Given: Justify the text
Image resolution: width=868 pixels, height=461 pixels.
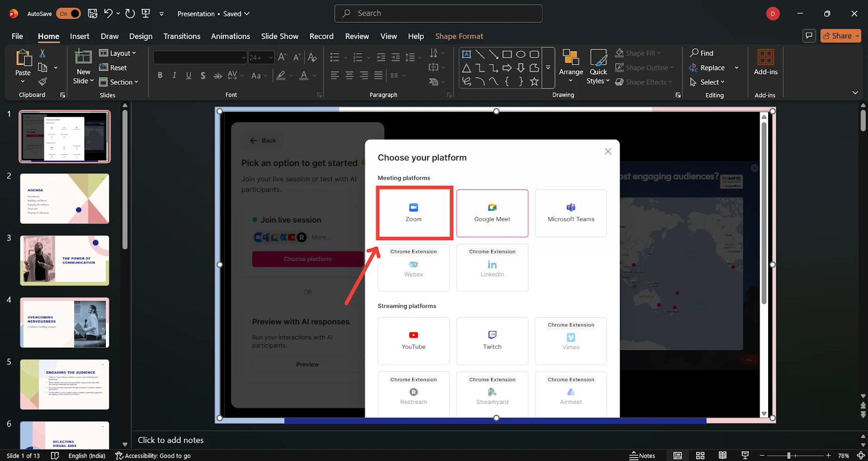Looking at the screenshot, I should pos(378,75).
